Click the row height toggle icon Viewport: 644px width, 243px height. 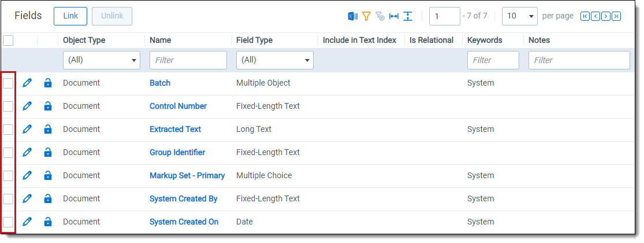click(408, 16)
